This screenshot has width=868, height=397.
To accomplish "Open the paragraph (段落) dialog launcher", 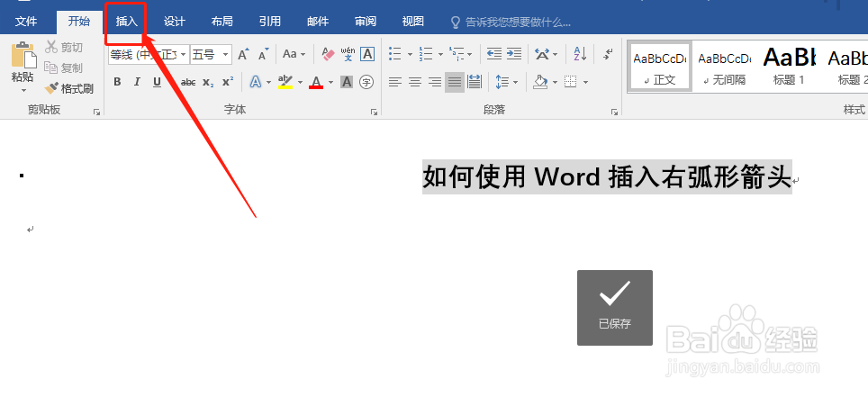I will click(614, 112).
